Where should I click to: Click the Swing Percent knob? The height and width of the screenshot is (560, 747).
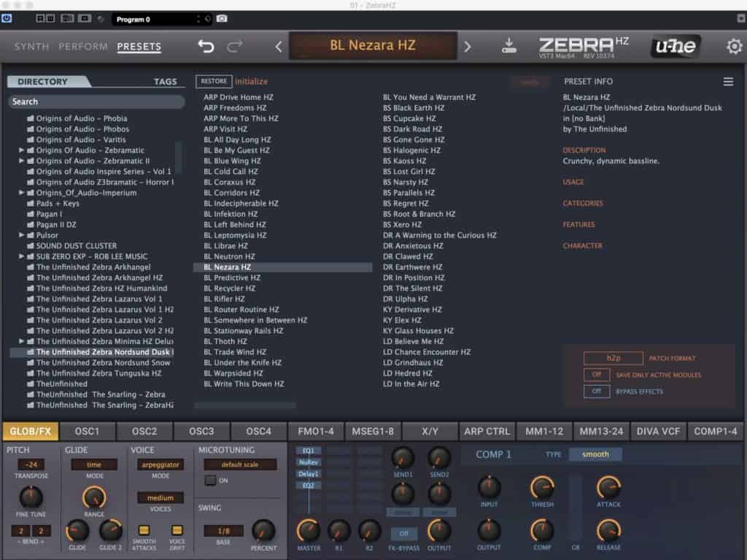(263, 531)
